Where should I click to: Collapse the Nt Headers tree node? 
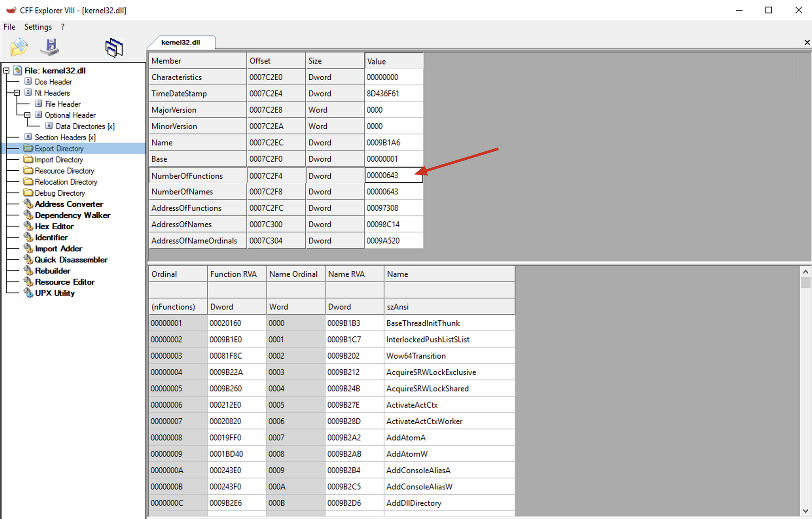click(x=17, y=93)
